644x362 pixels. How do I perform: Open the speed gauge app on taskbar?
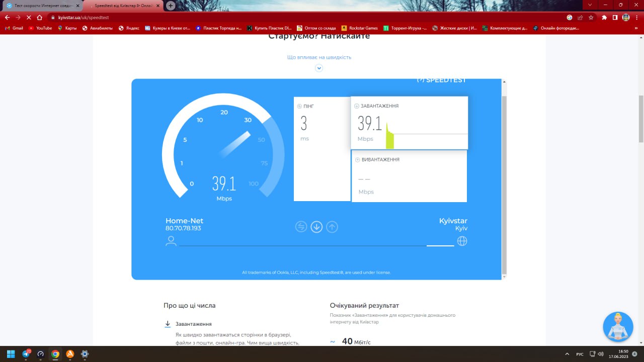[41, 354]
